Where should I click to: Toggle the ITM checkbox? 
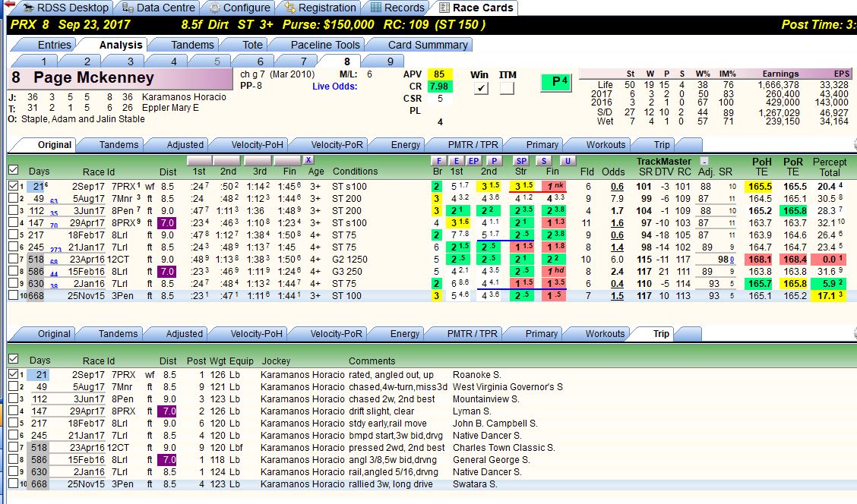point(507,88)
